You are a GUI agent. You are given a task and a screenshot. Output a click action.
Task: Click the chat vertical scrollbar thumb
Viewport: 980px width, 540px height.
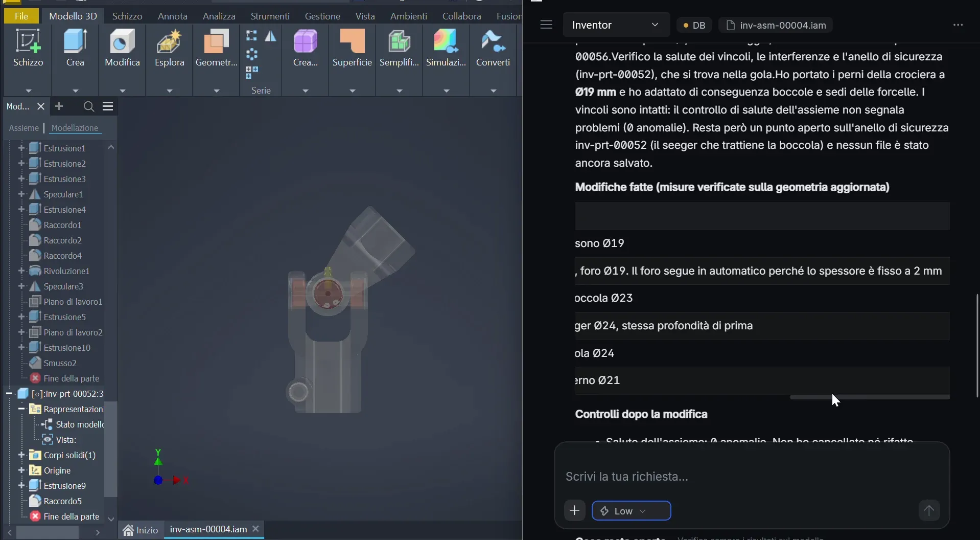(977, 345)
